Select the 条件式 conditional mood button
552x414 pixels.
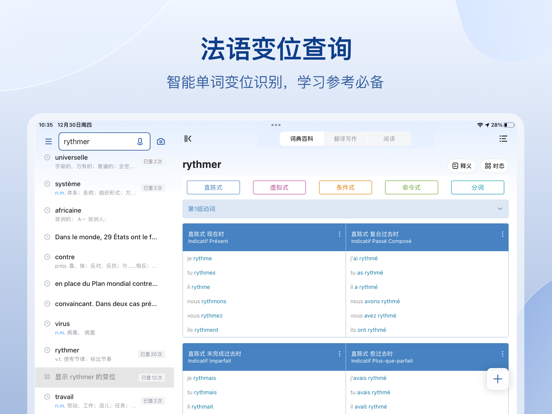[x=345, y=187]
